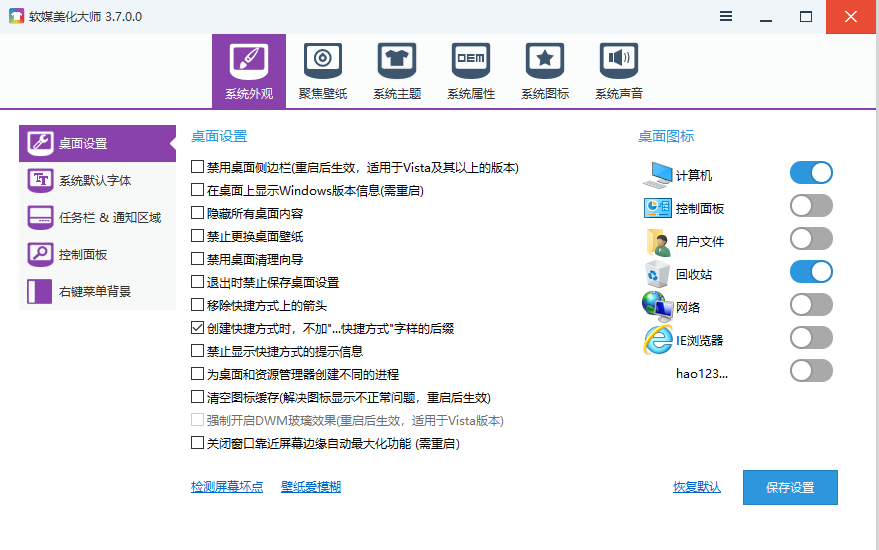Image resolution: width=879 pixels, height=550 pixels.
Task: Switch to 聚焦壁纸 tab label
Action: tap(323, 94)
